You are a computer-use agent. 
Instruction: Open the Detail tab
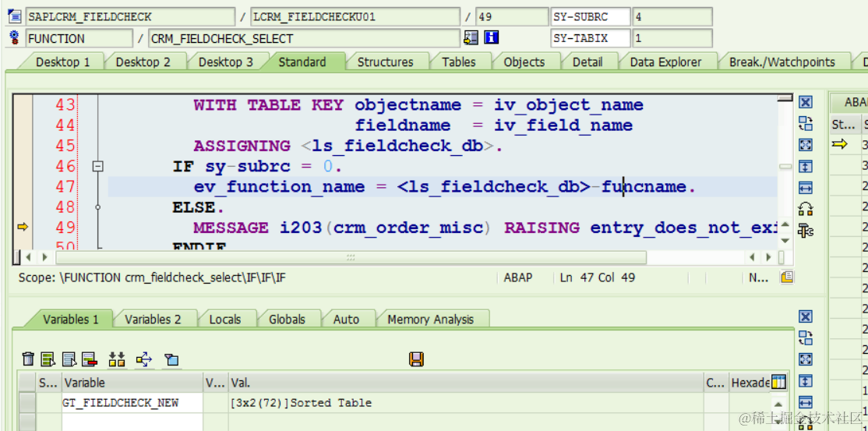pos(587,62)
